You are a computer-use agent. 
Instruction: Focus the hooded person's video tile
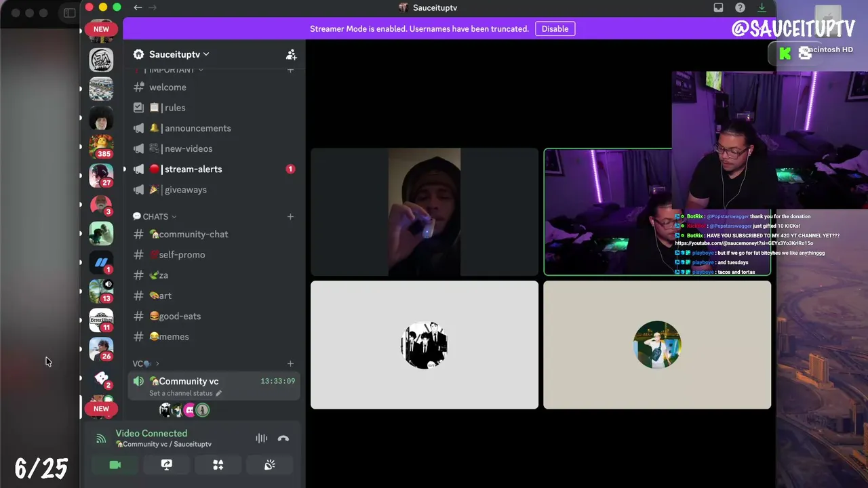(425, 212)
